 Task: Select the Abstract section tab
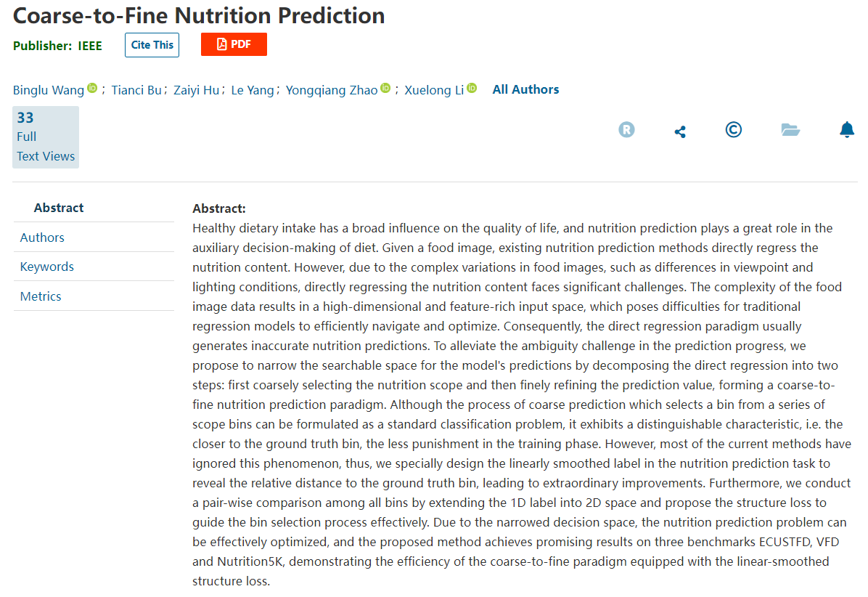59,208
